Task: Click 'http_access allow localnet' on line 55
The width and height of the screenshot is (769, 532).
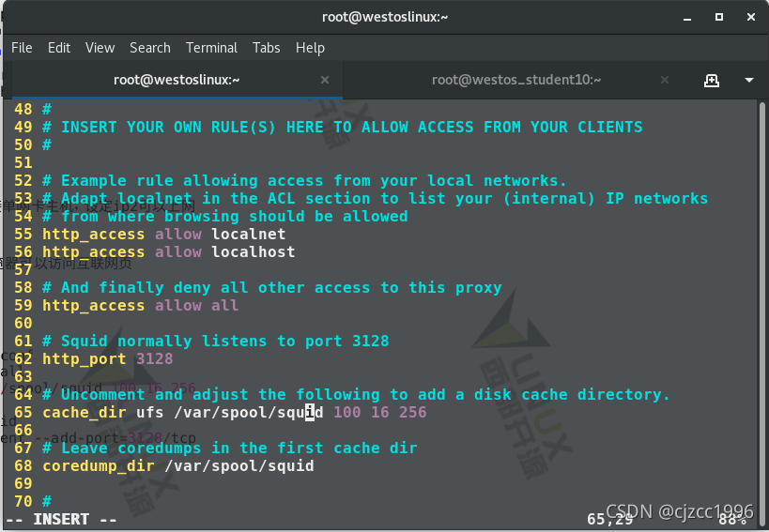Action: coord(163,235)
